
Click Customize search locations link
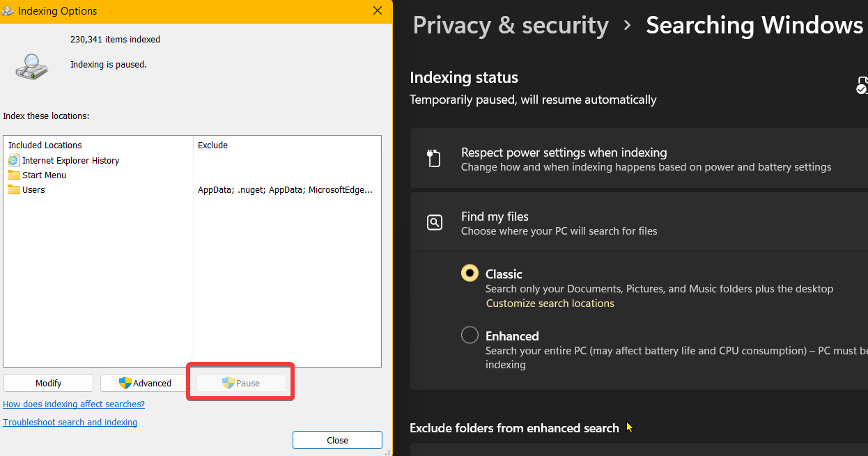pyautogui.click(x=550, y=304)
